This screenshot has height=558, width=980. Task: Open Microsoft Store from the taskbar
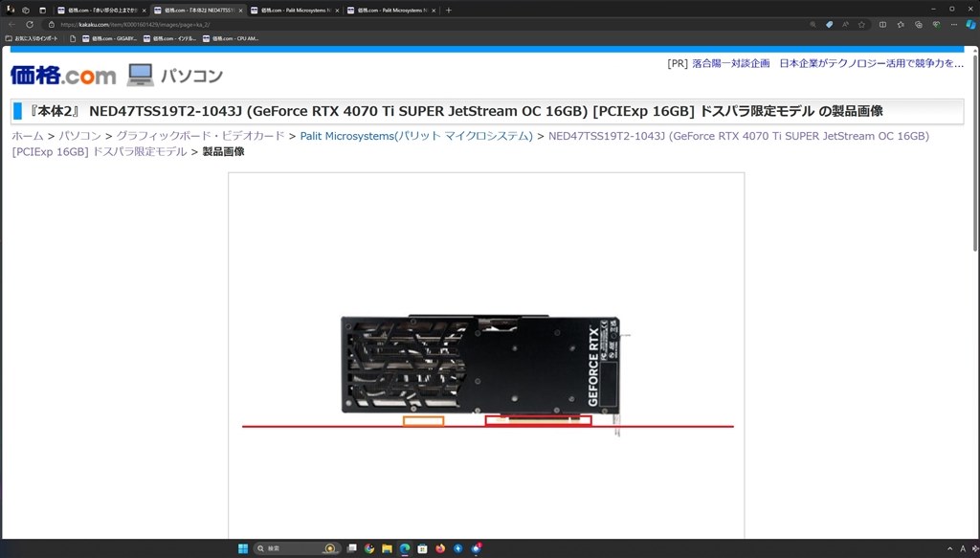[x=422, y=548]
